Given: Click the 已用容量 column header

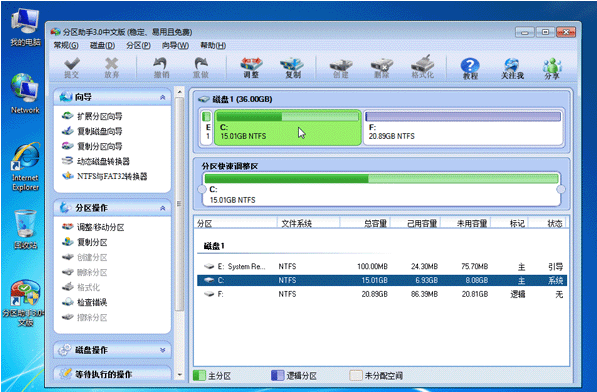Looking at the screenshot, I should (x=416, y=223).
